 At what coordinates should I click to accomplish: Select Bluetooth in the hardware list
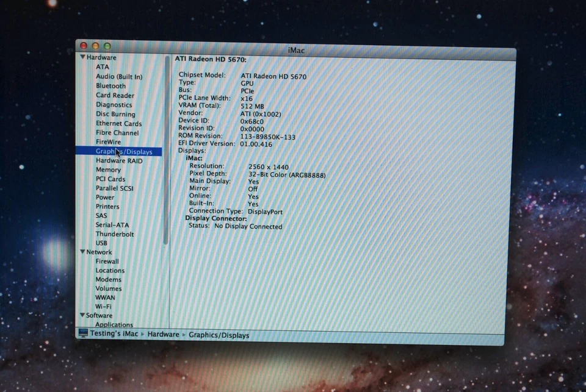110,85
